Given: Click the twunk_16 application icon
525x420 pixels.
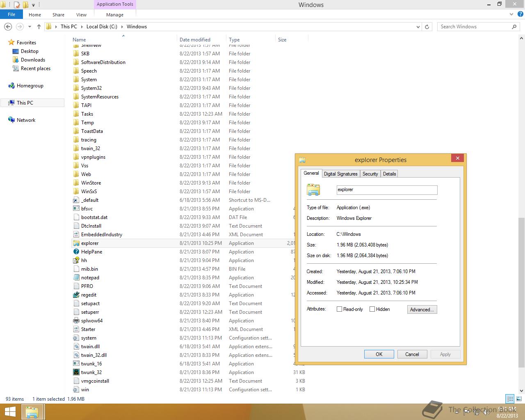Looking at the screenshot, I should [76, 364].
